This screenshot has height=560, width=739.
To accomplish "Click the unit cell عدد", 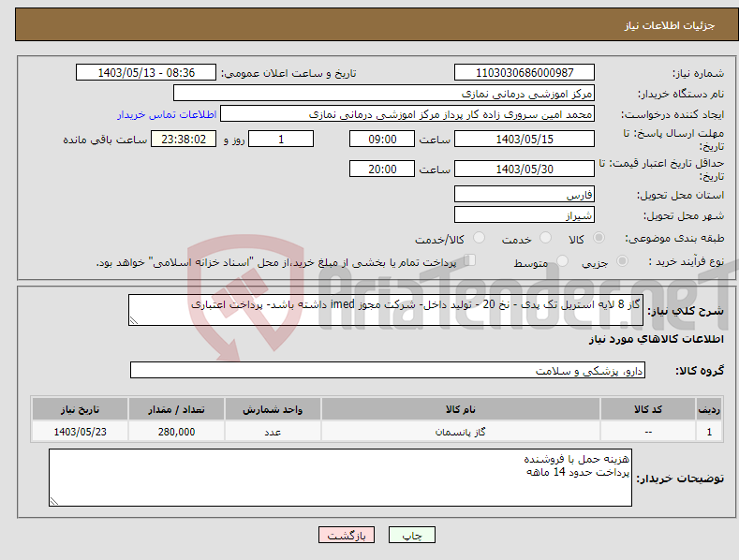I will [273, 432].
